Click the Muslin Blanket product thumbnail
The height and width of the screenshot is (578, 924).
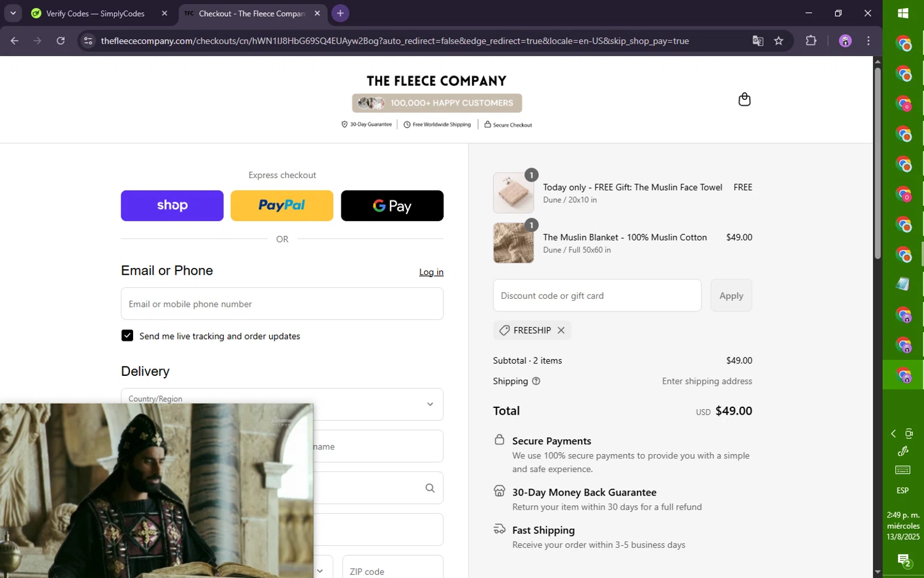(513, 243)
